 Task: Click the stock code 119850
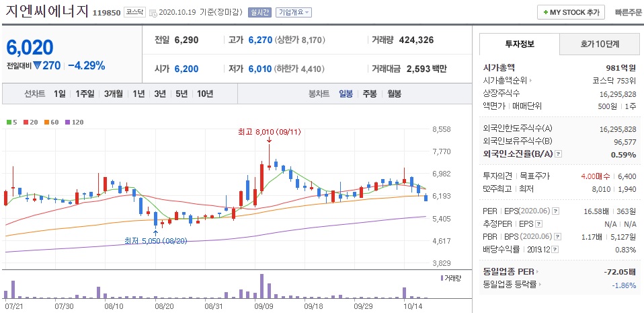coord(107,13)
